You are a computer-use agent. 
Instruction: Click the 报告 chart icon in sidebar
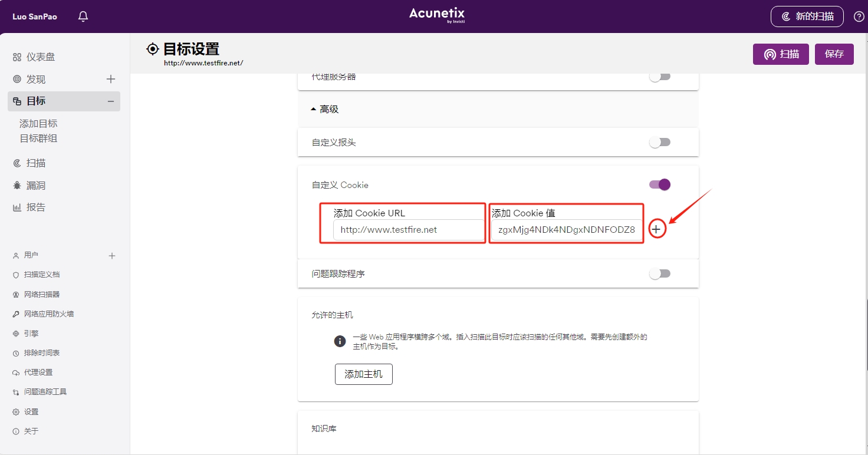17,207
